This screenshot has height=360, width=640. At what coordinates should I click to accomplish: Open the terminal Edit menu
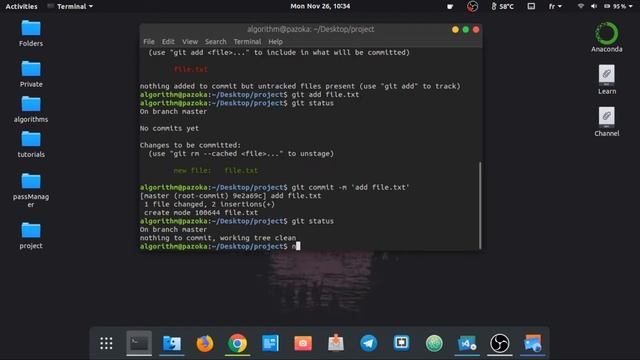(168, 42)
